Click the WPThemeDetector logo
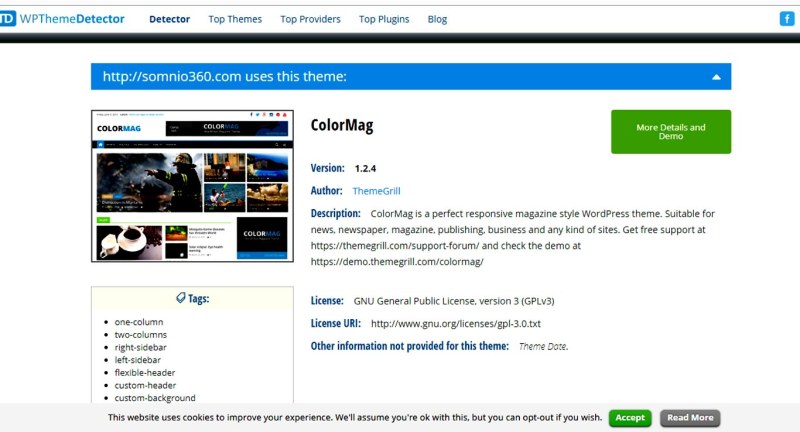Screen dimensions: 800x432 pos(62,19)
